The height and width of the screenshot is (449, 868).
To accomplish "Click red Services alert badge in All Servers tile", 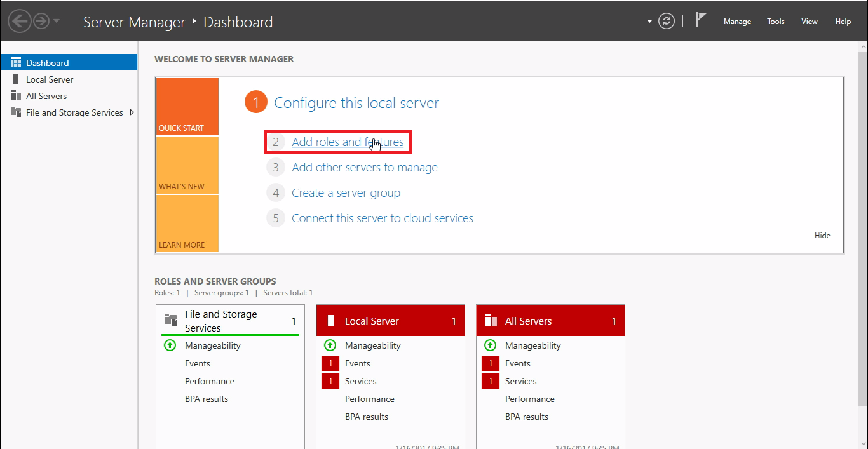I will tap(490, 381).
